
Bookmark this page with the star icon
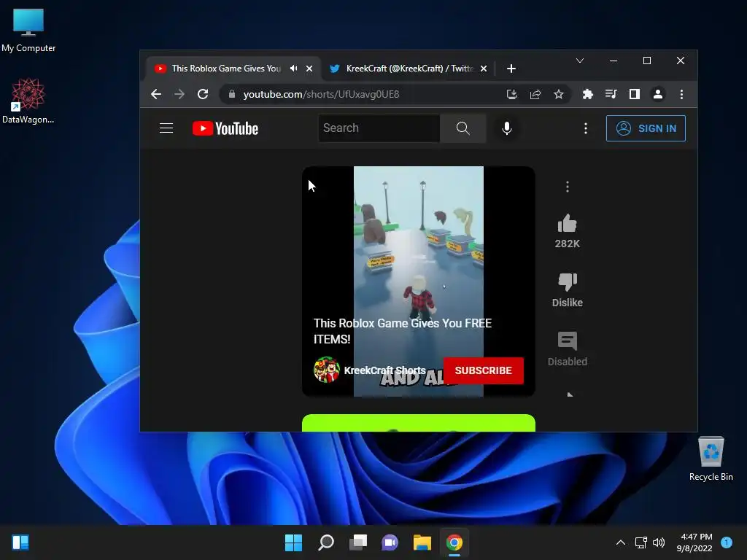tap(559, 94)
